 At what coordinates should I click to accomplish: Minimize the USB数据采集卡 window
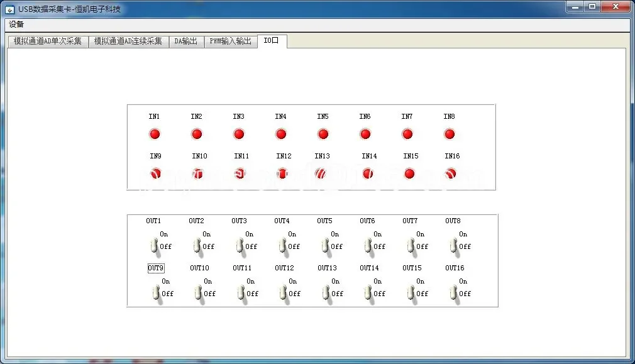coord(575,7)
